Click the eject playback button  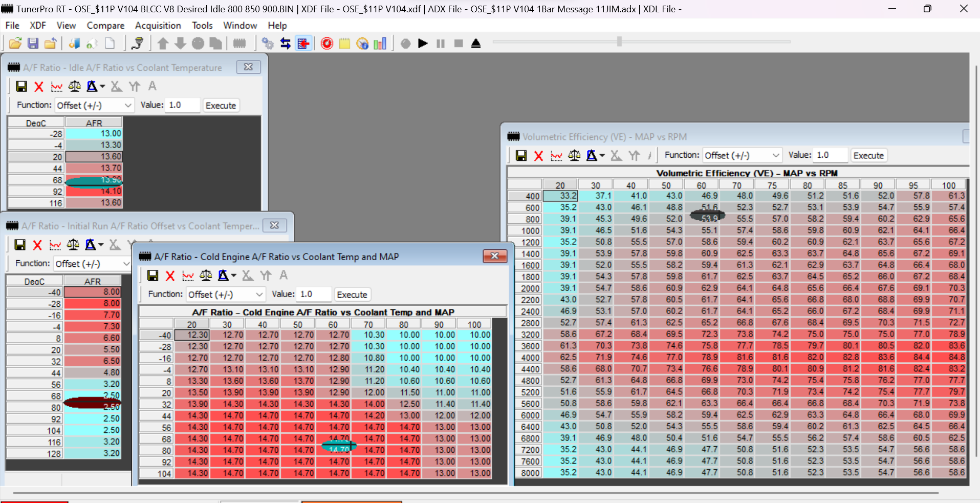coord(476,44)
